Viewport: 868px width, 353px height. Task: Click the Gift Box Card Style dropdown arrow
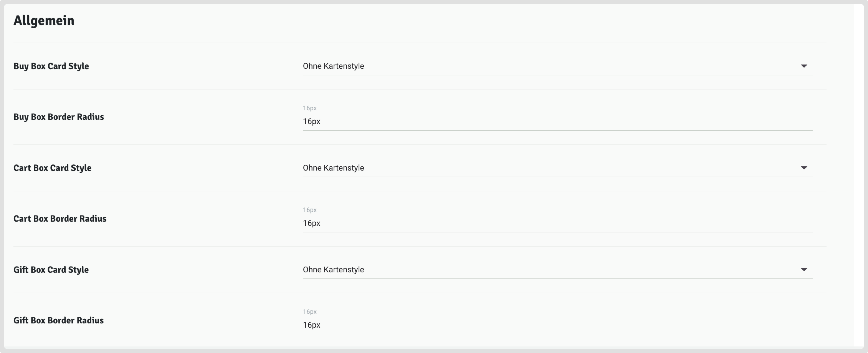804,270
